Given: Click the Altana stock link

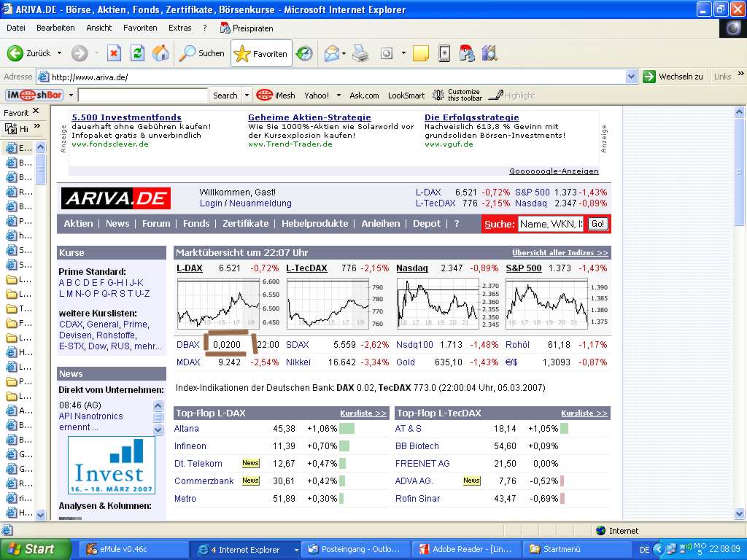Looking at the screenshot, I should 186,429.
